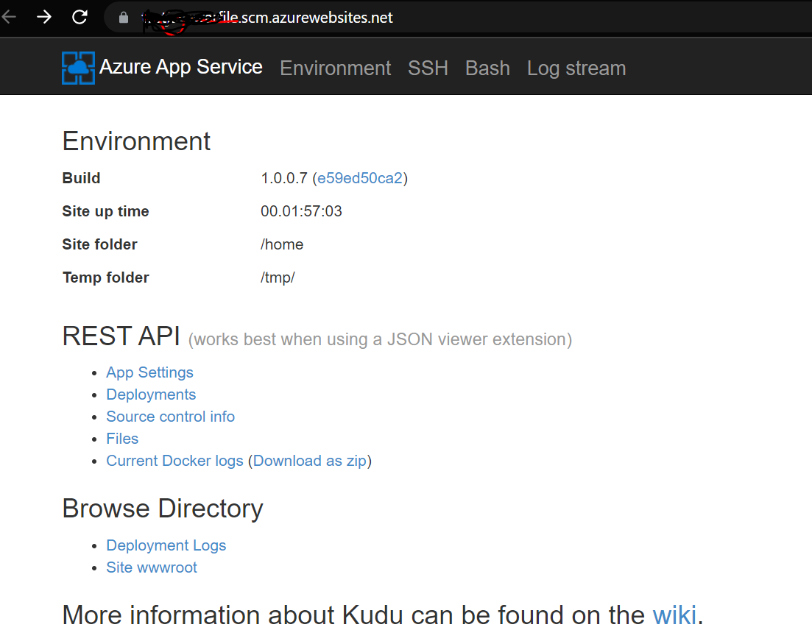Click the /home site folder value
812x644 pixels.
[282, 244]
